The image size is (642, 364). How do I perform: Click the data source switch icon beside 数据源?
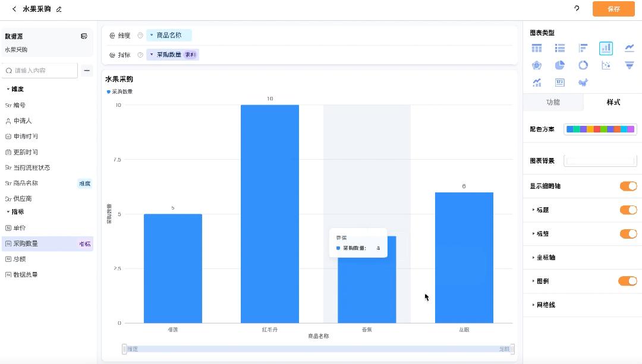click(x=83, y=36)
